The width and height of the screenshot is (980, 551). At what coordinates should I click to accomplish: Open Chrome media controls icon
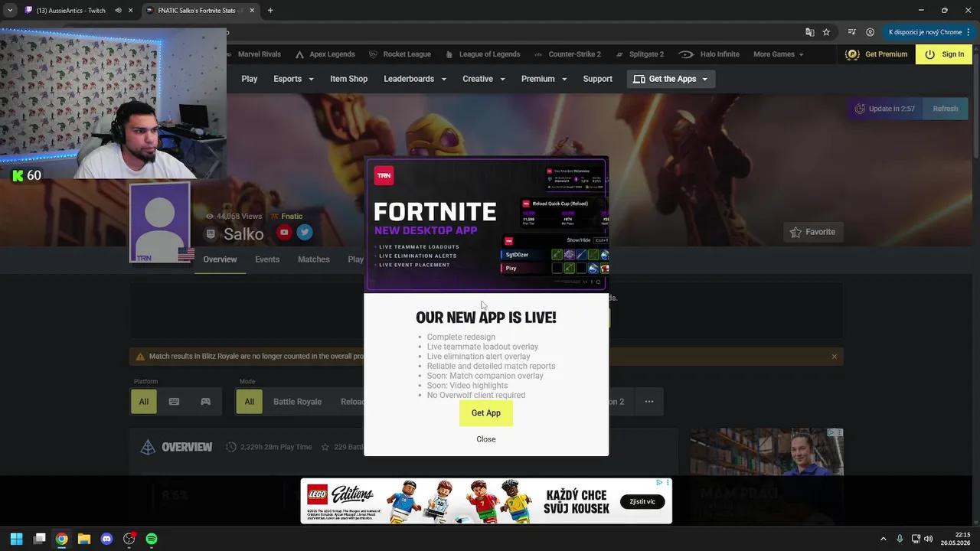coord(851,32)
